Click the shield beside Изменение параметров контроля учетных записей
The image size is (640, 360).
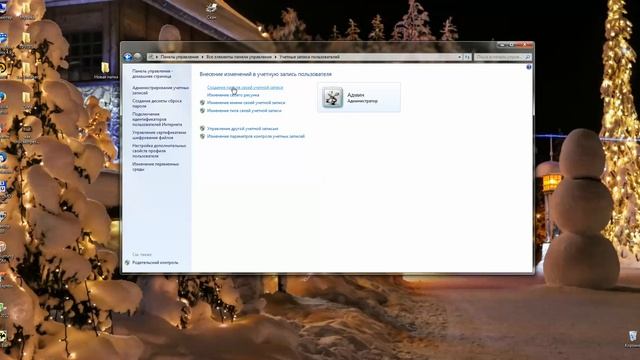(x=202, y=136)
